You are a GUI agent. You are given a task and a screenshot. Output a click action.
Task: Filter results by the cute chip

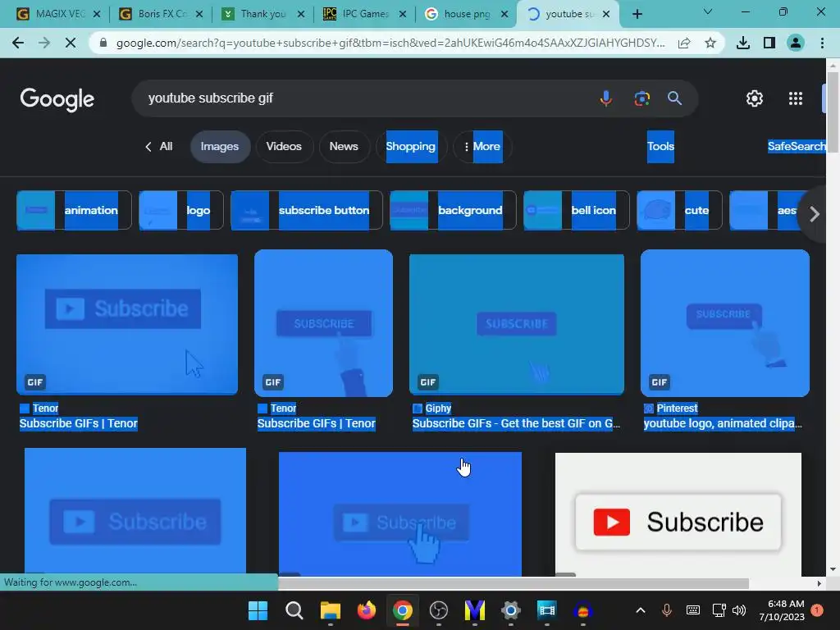[x=679, y=210]
